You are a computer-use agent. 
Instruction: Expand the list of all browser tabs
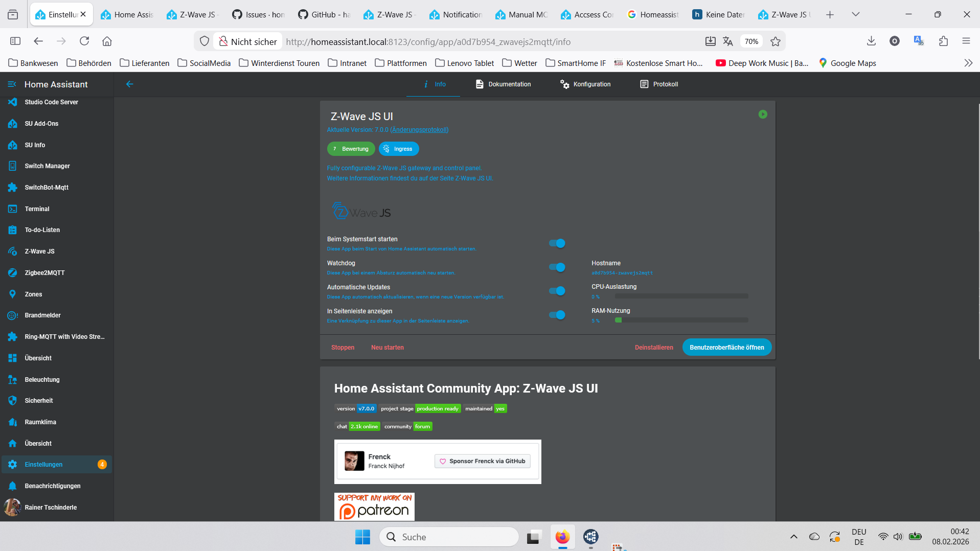click(x=856, y=14)
